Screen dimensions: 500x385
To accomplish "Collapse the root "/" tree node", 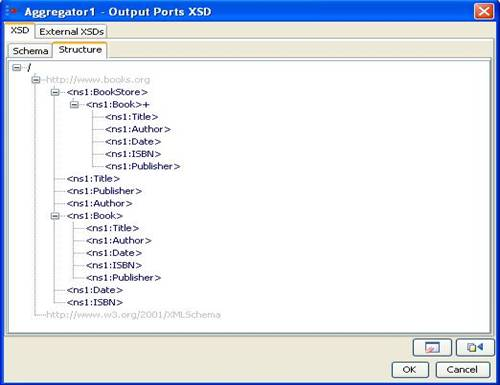I will (16, 68).
